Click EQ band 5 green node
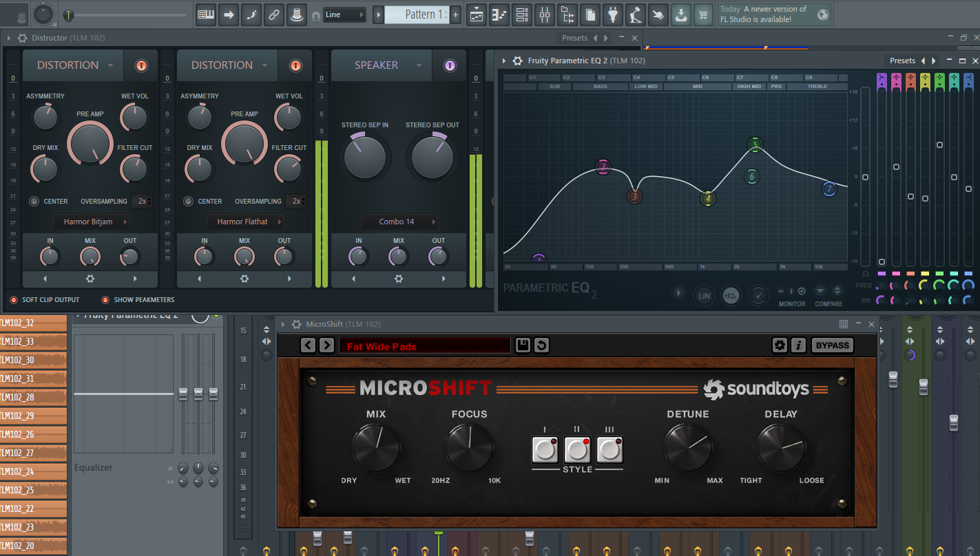 click(755, 145)
